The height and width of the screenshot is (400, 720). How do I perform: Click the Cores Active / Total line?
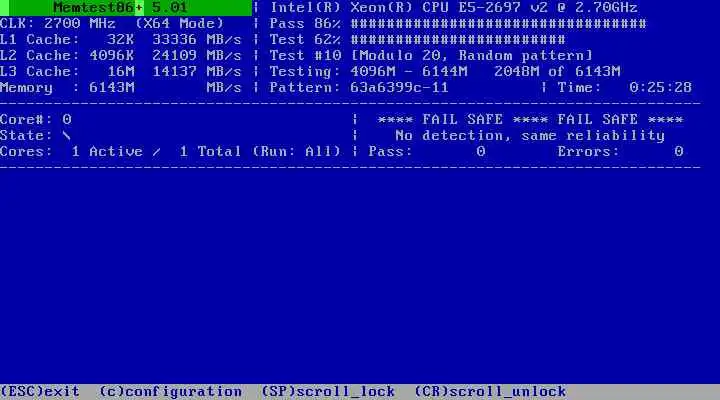(x=170, y=152)
